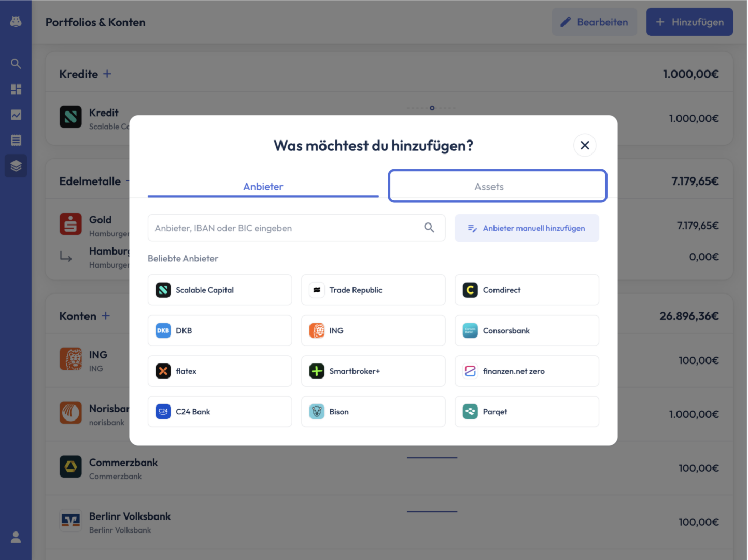Select the layers portfolios icon in sidebar
748x560 pixels.
click(16, 166)
